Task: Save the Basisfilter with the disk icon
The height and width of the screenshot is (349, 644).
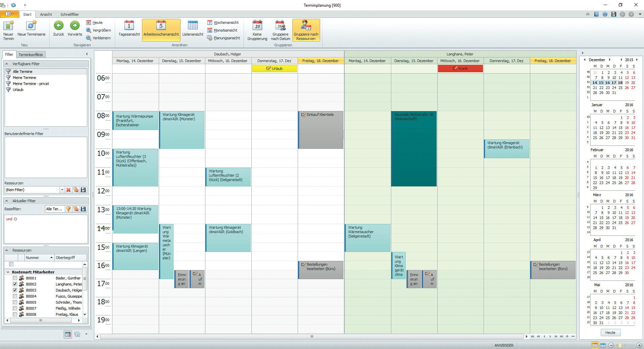Action: pyautogui.click(x=83, y=209)
